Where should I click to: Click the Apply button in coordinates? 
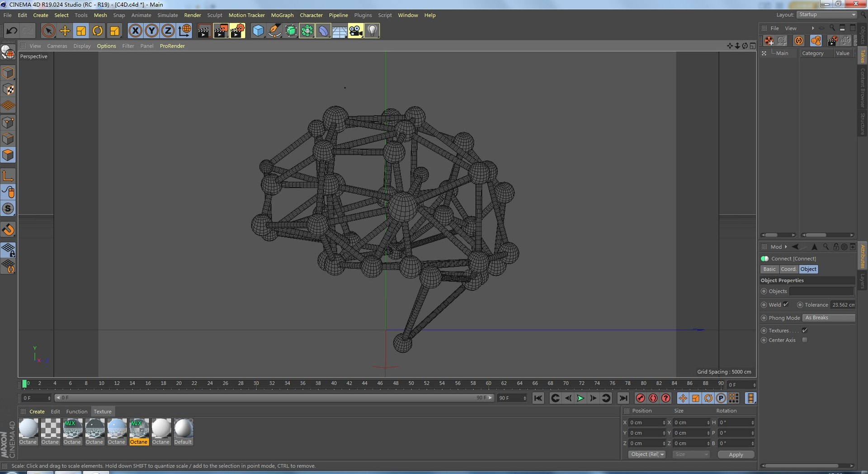(x=736, y=455)
